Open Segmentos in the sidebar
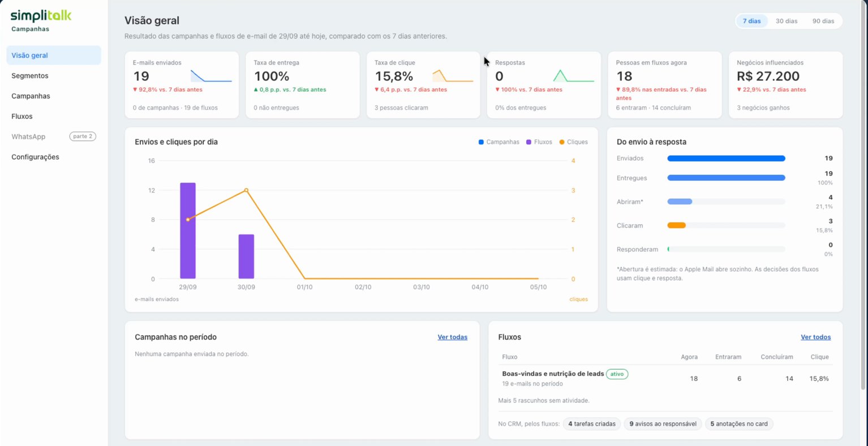The width and height of the screenshot is (868, 446). [x=54, y=76]
